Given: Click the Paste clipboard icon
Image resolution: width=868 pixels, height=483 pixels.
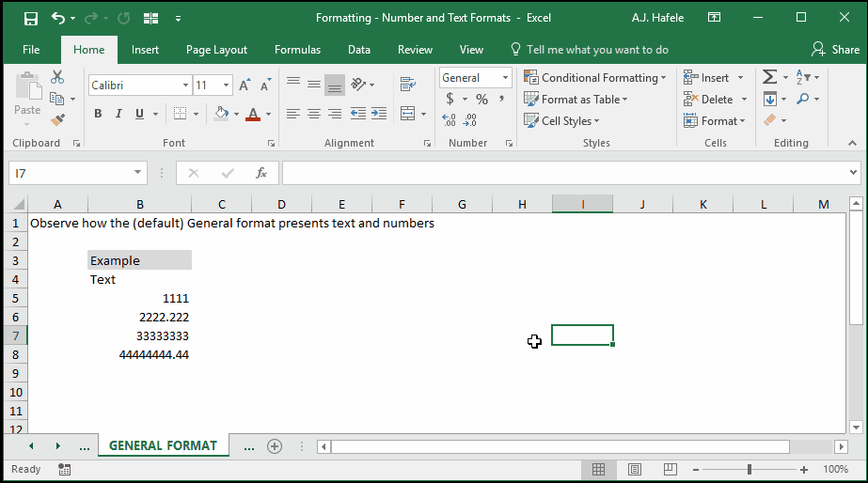Looking at the screenshot, I should point(27,87).
